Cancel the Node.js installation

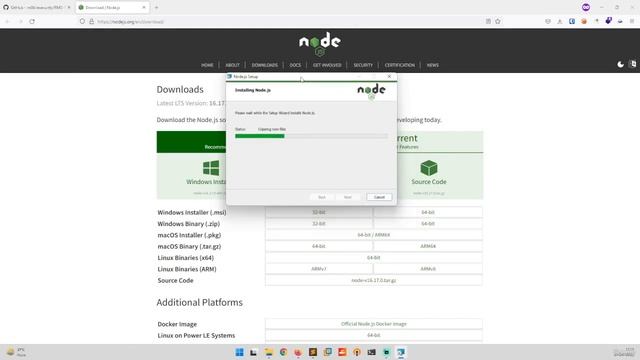tap(379, 197)
